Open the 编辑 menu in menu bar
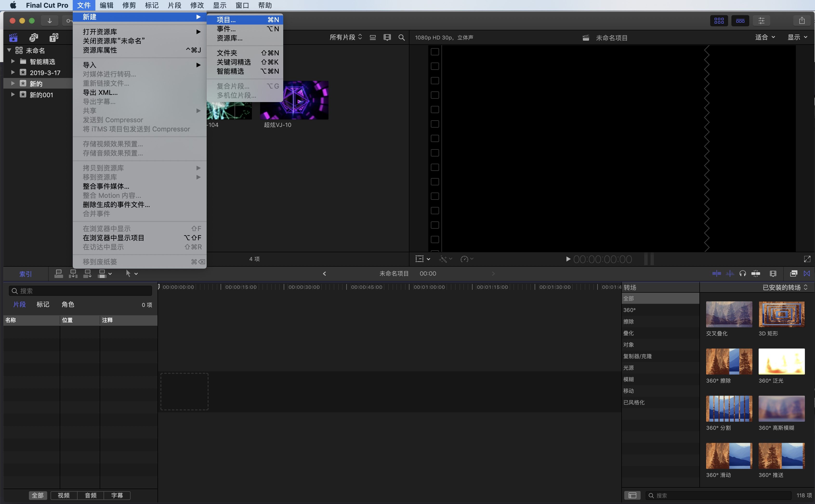This screenshot has width=815, height=504. (106, 5)
